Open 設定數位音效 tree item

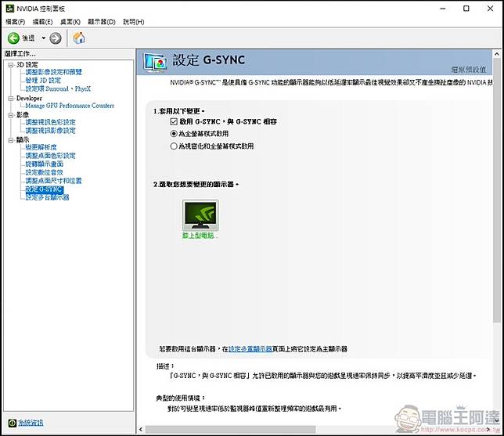coord(45,172)
